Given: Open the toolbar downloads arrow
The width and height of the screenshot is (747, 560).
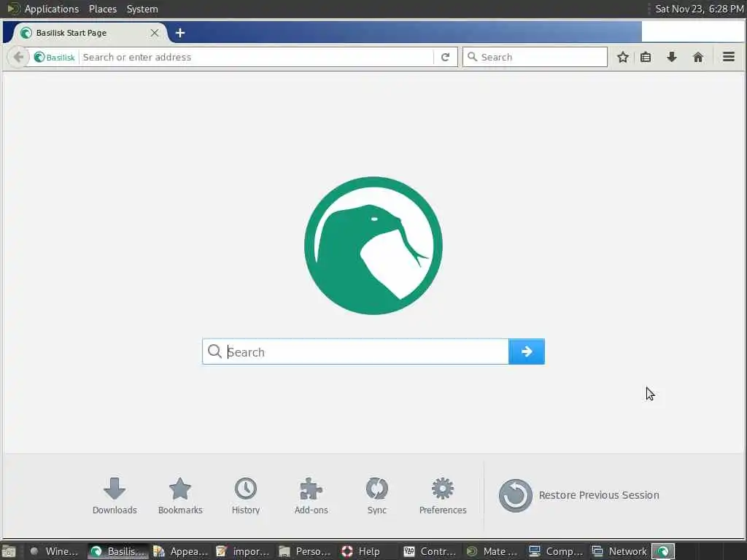Looking at the screenshot, I should [672, 58].
